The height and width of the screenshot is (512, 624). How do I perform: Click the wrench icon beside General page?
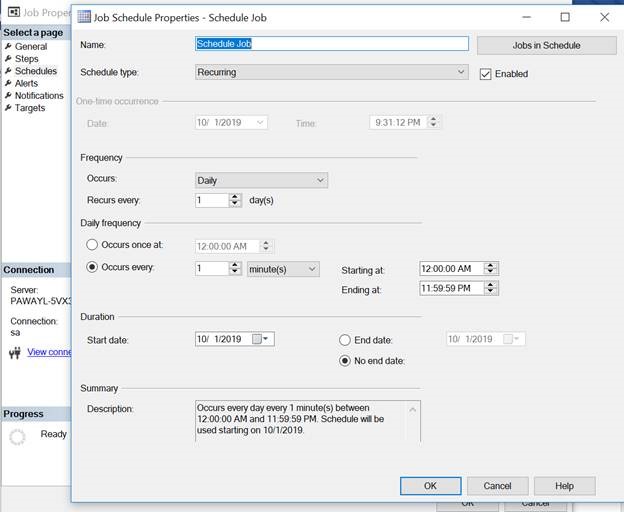pyautogui.click(x=7, y=47)
